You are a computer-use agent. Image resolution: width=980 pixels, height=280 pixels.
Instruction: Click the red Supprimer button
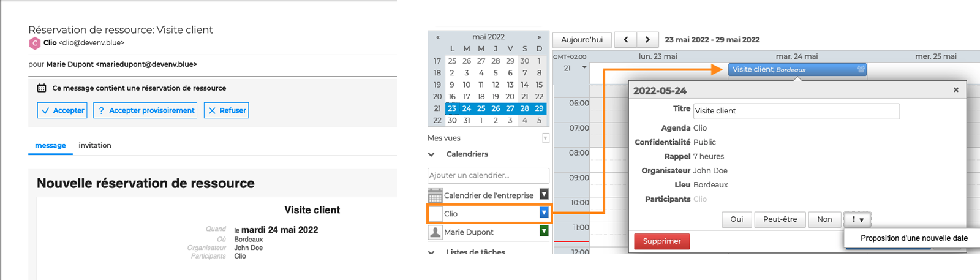coord(661,241)
